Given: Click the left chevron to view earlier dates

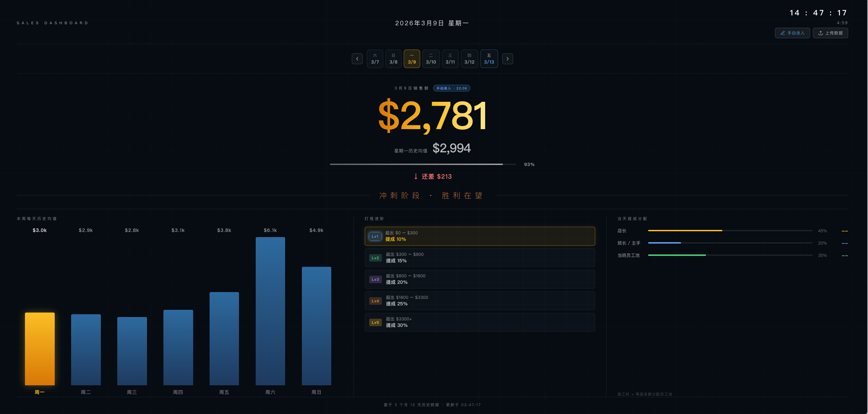Looking at the screenshot, I should (357, 58).
